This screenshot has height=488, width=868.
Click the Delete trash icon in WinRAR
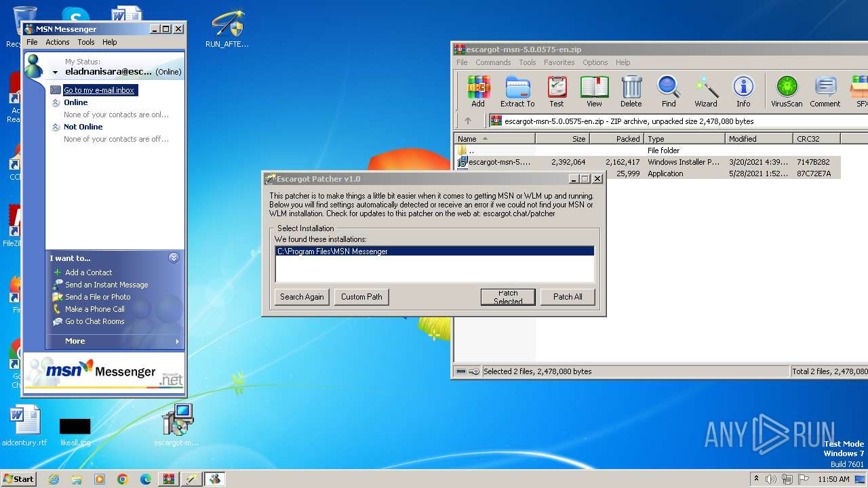point(631,91)
